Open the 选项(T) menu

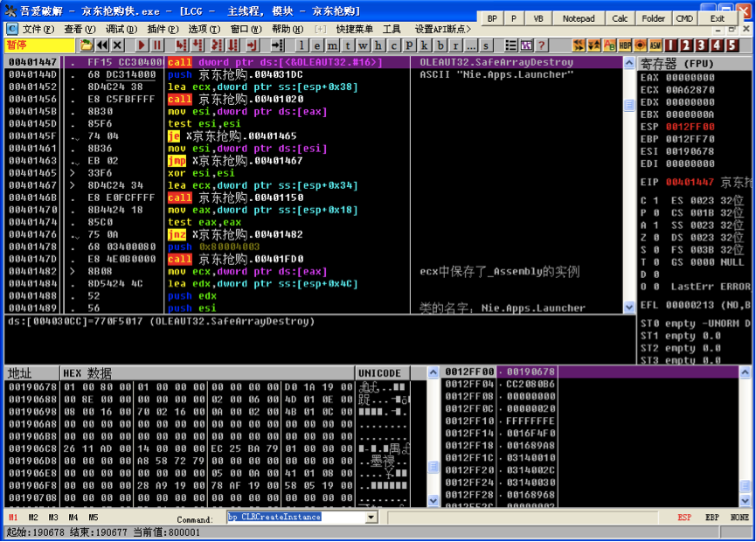coord(205,30)
